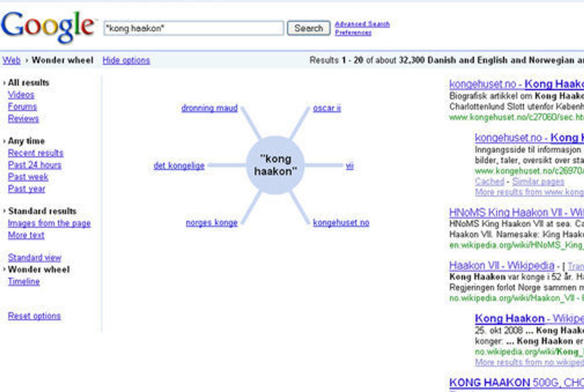Show Images from the page
The height and width of the screenshot is (392, 584).
click(49, 223)
